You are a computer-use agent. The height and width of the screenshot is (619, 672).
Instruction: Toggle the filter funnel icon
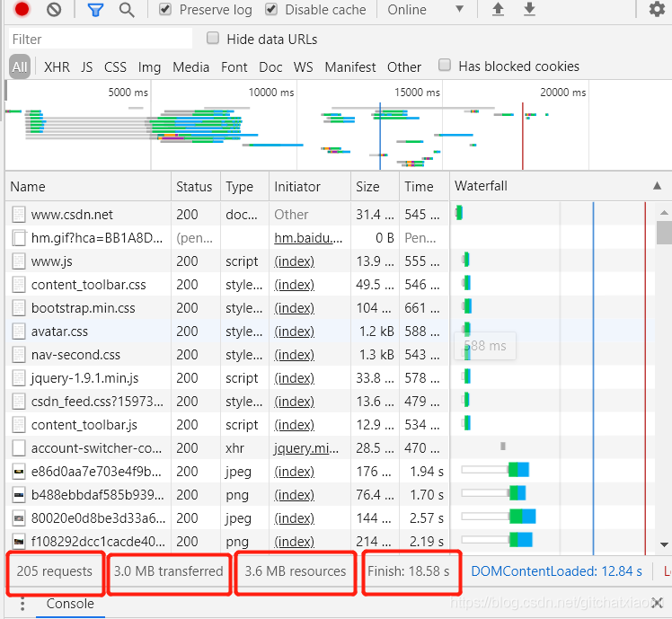95,9
